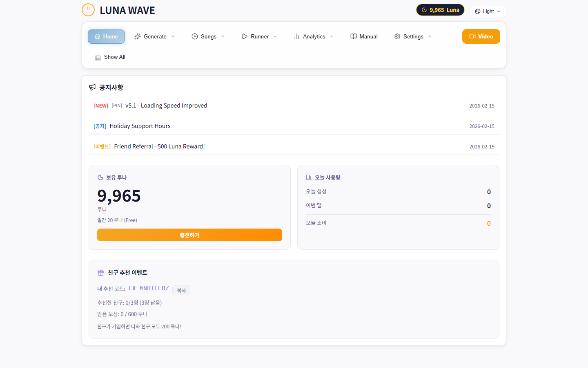
Task: Click the megaphone icon next to 공지사항
Action: click(92, 87)
